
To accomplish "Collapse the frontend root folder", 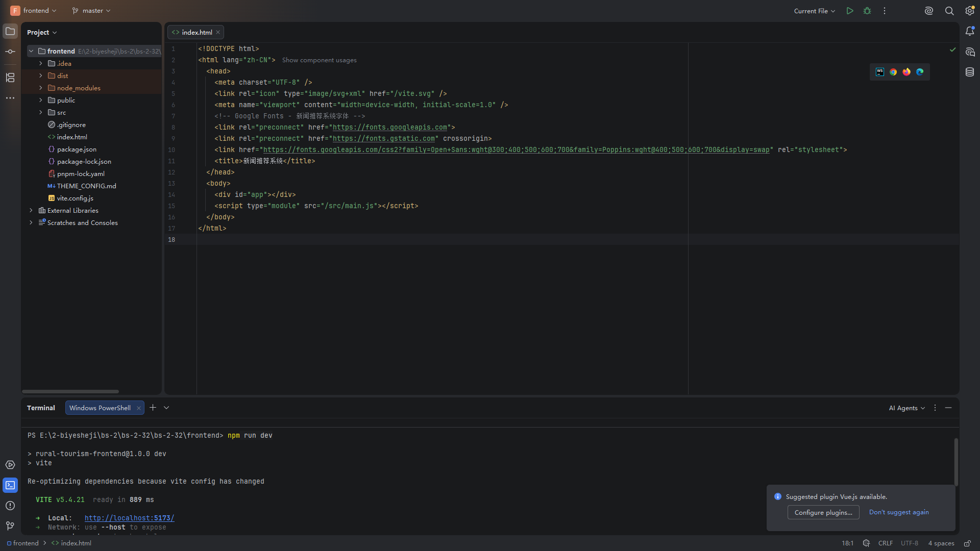I will tap(31, 51).
